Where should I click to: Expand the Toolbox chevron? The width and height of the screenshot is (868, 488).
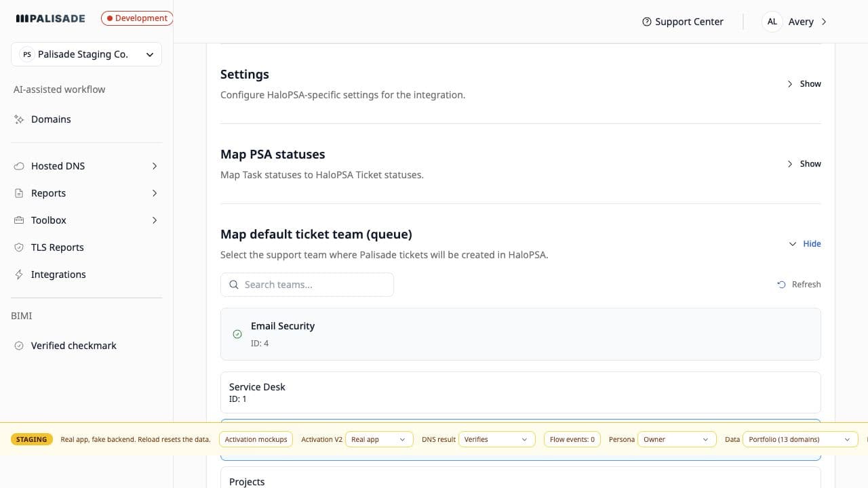coord(155,220)
